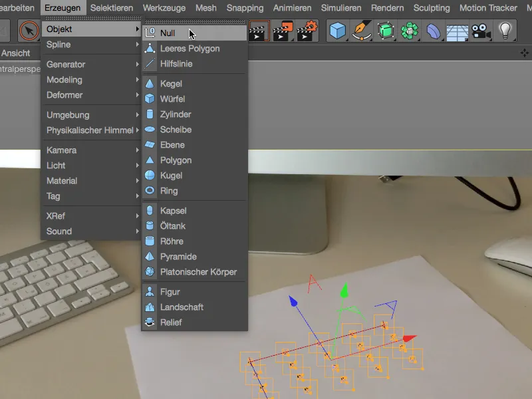Screen dimensions: 532x399
Task: Expand the Tag submenu
Action: coord(91,196)
